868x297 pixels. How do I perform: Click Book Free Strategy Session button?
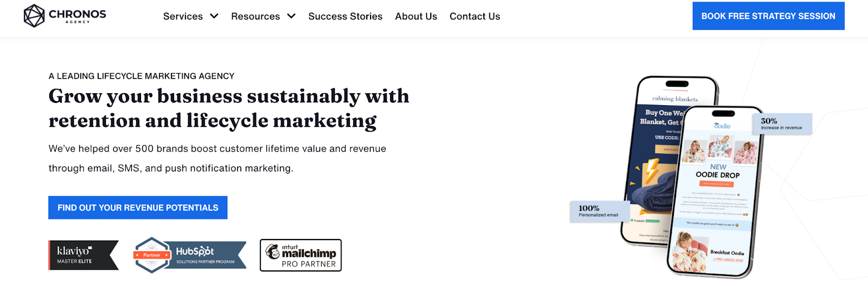tap(768, 16)
